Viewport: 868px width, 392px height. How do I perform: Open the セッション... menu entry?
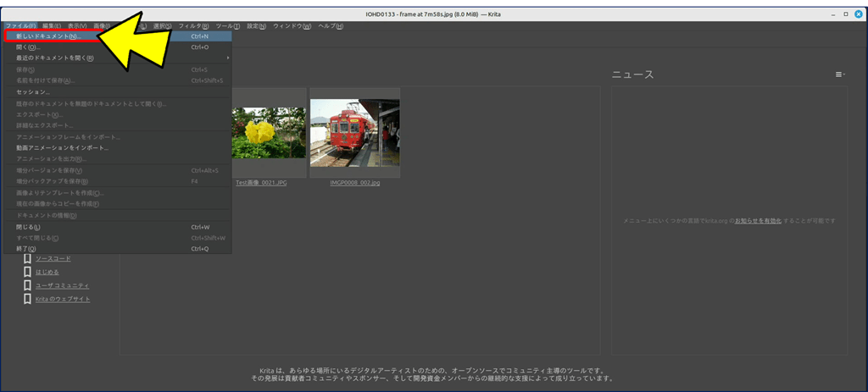coord(33,91)
